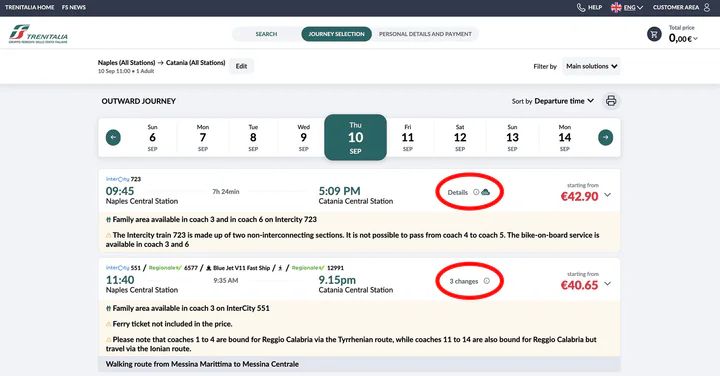Image resolution: width=720 pixels, height=376 pixels.
Task: Click the info icon beside 3 changes
Action: (x=486, y=281)
